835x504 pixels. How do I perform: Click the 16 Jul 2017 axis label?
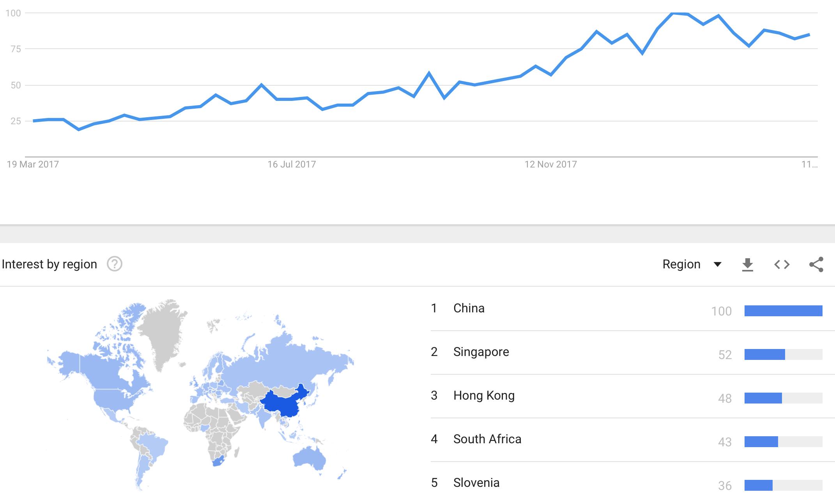(x=292, y=164)
